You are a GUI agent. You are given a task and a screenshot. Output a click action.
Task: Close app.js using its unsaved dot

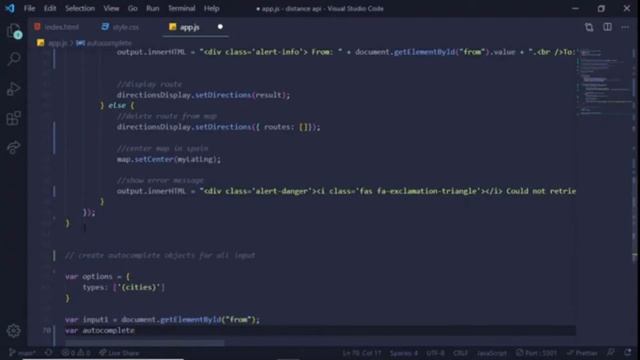coord(220,27)
